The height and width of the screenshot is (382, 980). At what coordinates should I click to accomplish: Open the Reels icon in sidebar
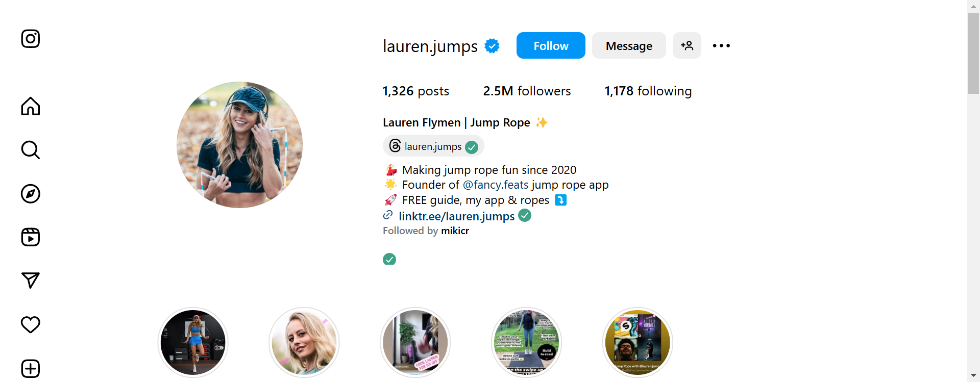tap(31, 237)
